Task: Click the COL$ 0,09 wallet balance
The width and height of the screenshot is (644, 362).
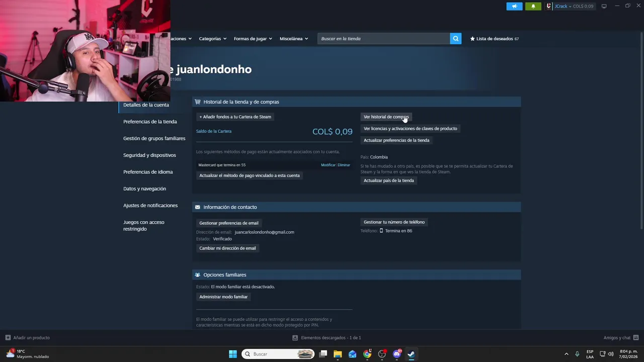Action: 332,132
